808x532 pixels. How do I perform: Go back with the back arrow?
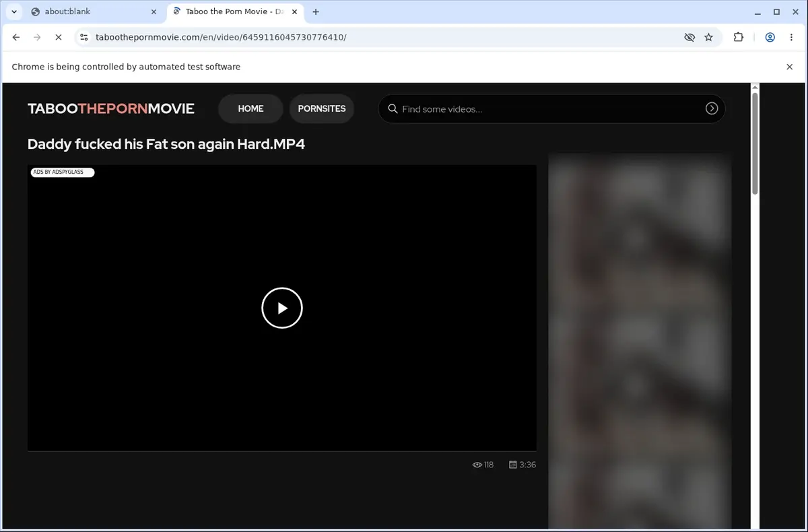[16, 38]
